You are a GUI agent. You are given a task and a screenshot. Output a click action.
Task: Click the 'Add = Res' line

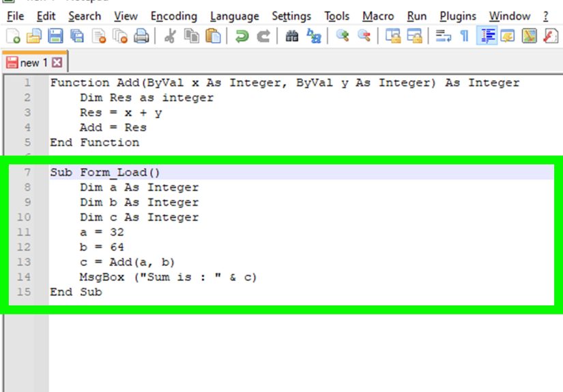point(113,127)
